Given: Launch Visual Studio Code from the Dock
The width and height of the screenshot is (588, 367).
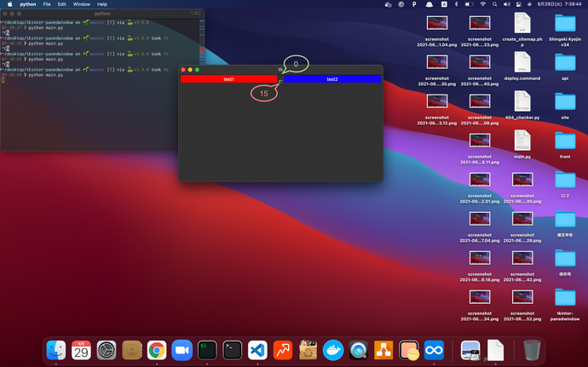Looking at the screenshot, I should (257, 350).
